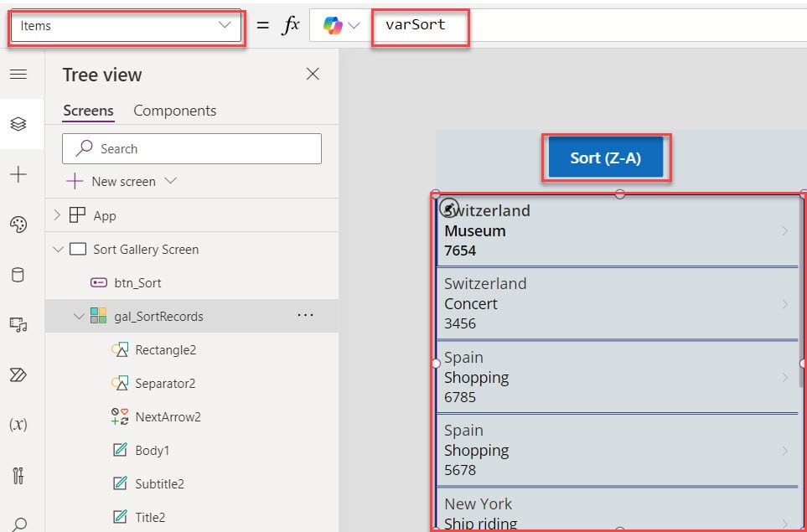807x532 pixels.
Task: Open the hamburger menu in left rail
Action: [18, 75]
